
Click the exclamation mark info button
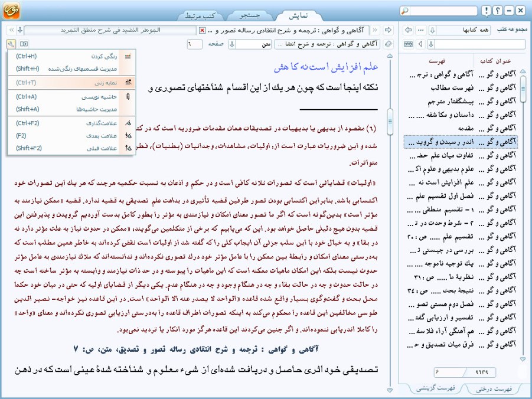pos(486,11)
